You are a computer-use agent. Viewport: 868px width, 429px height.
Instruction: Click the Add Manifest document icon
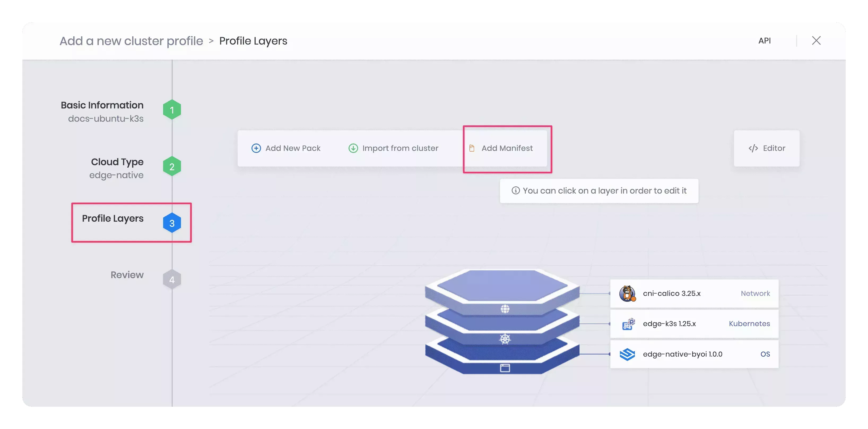click(x=471, y=148)
